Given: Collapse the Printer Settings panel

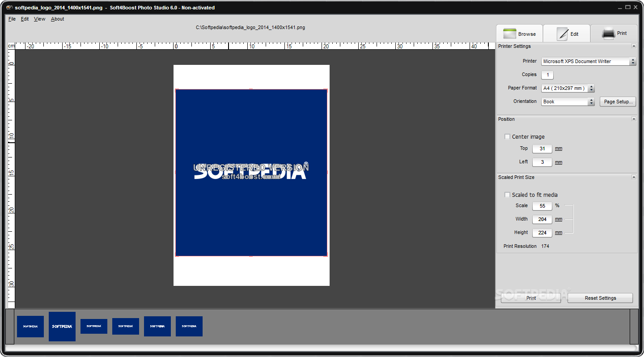Looking at the screenshot, I should [x=634, y=46].
